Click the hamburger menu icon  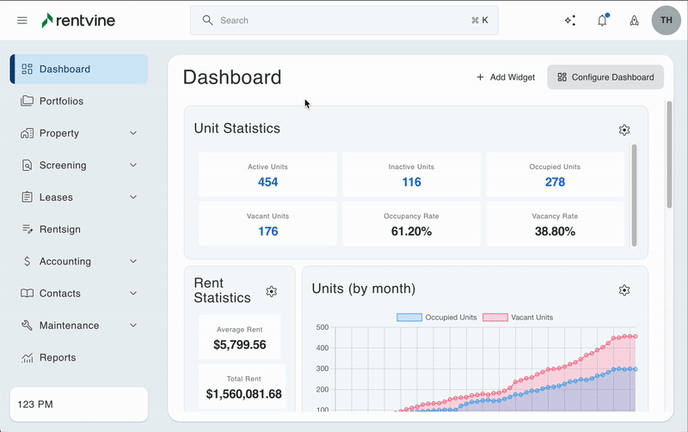pos(22,20)
